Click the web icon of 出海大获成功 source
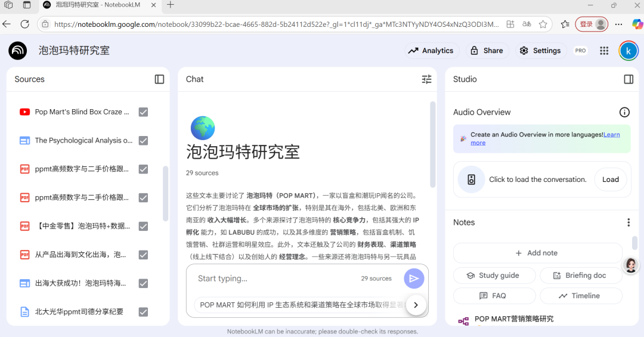Image resolution: width=644 pixels, height=337 pixels. pos(24,283)
